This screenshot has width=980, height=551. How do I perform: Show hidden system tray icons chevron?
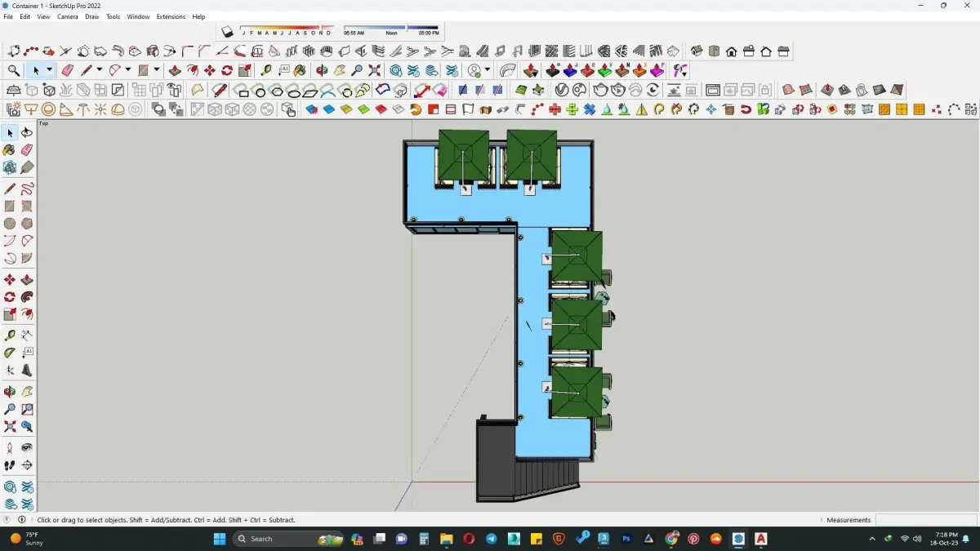point(872,539)
